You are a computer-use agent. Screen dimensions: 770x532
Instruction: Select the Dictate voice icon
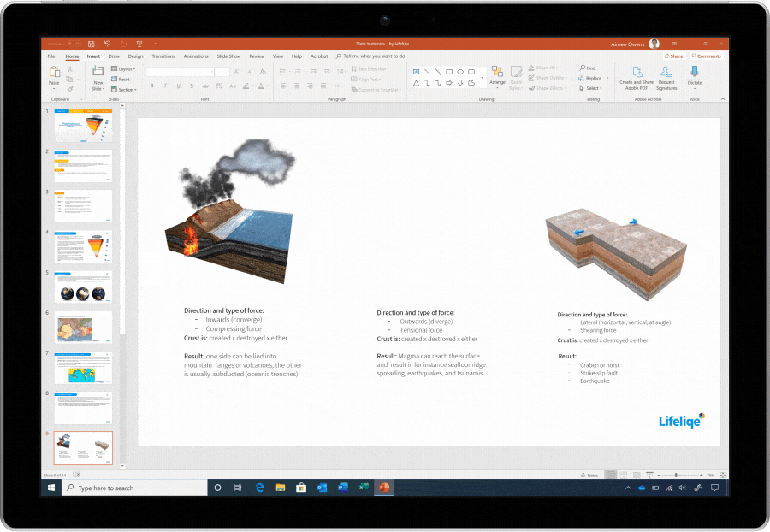pos(694,73)
